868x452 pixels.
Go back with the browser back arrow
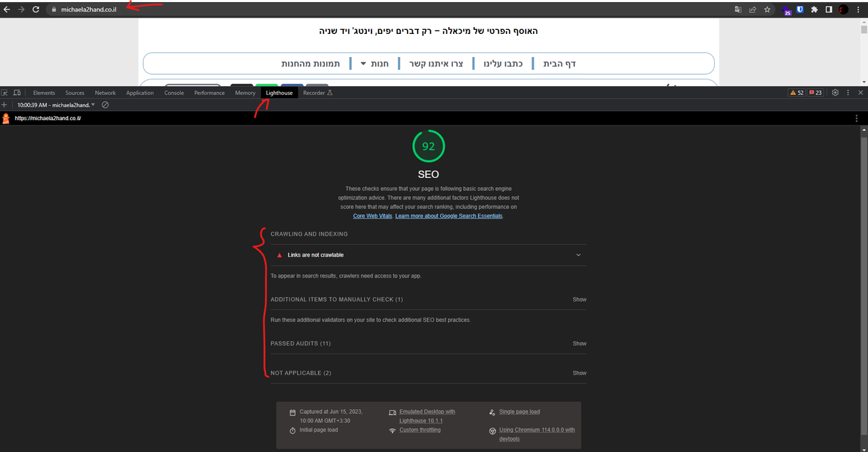coord(7,10)
